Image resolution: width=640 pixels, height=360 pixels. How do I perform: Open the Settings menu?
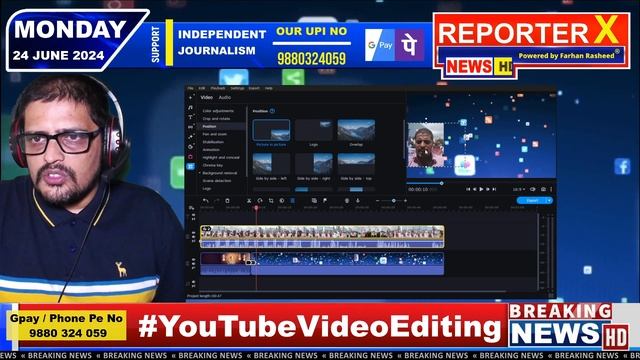click(x=237, y=88)
